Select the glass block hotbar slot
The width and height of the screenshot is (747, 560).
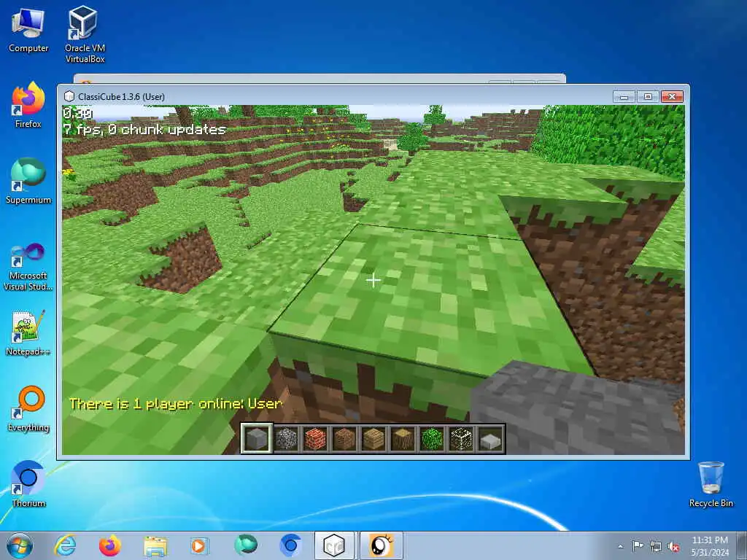pyautogui.click(x=461, y=438)
